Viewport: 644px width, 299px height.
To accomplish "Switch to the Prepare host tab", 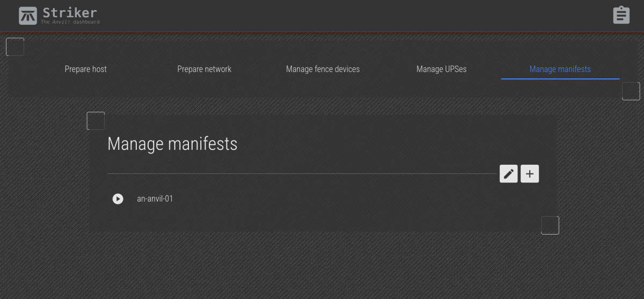I will pyautogui.click(x=86, y=69).
